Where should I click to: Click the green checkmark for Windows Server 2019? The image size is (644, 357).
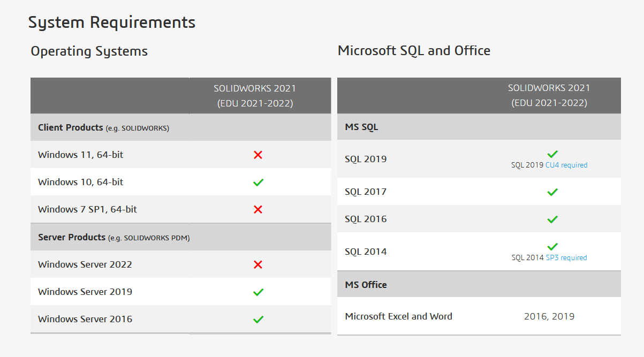pyautogui.click(x=258, y=292)
